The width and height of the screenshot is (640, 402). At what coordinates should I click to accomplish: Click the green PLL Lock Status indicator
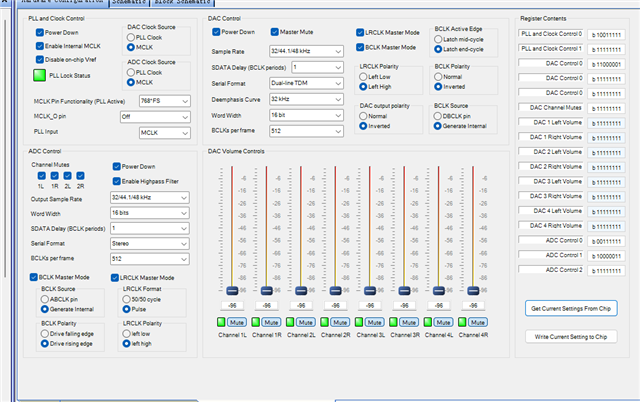tap(39, 76)
